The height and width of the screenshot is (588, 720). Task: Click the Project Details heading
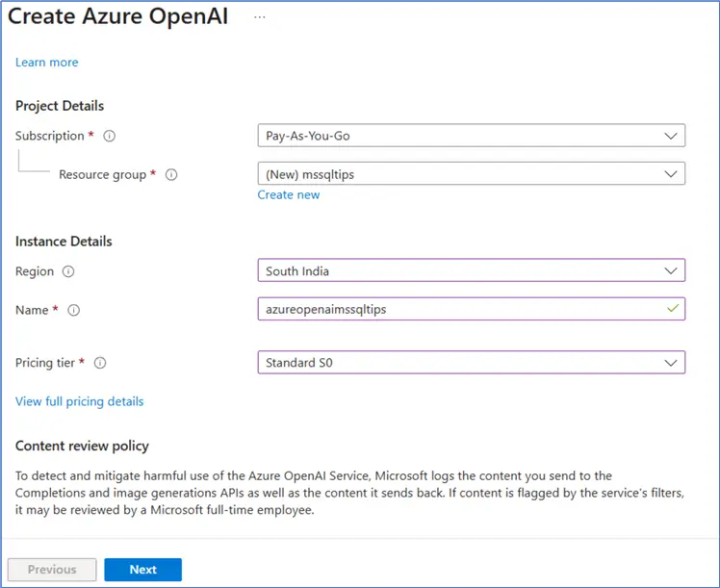(x=60, y=106)
